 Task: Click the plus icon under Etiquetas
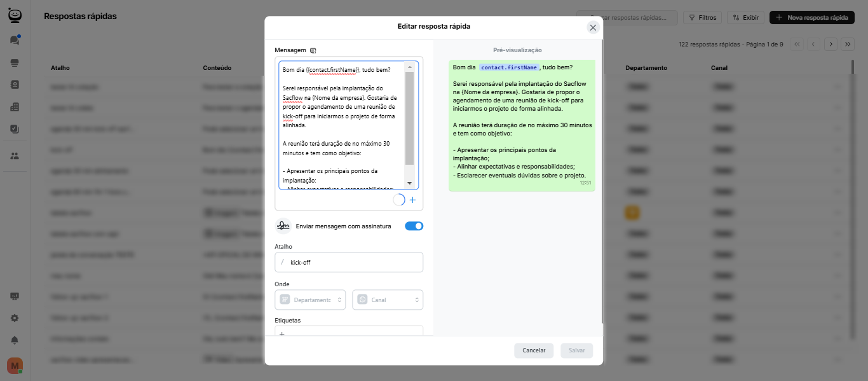282,334
